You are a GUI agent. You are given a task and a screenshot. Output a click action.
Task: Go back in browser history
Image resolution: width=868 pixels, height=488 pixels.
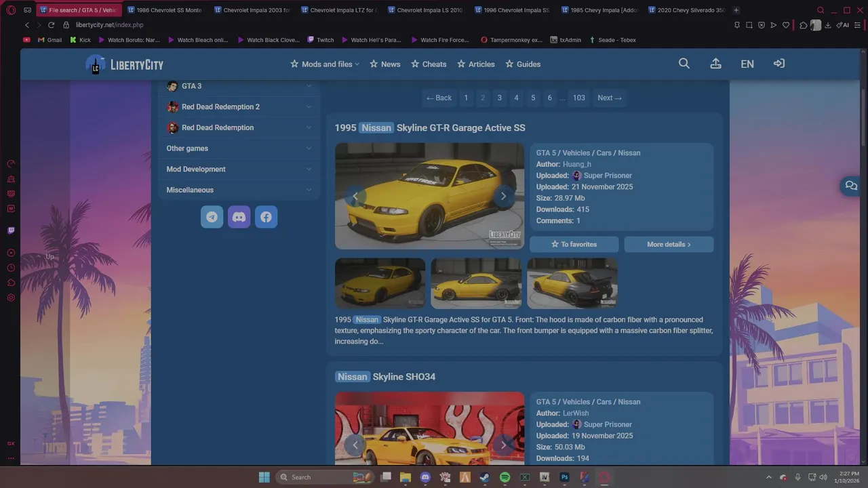27,25
